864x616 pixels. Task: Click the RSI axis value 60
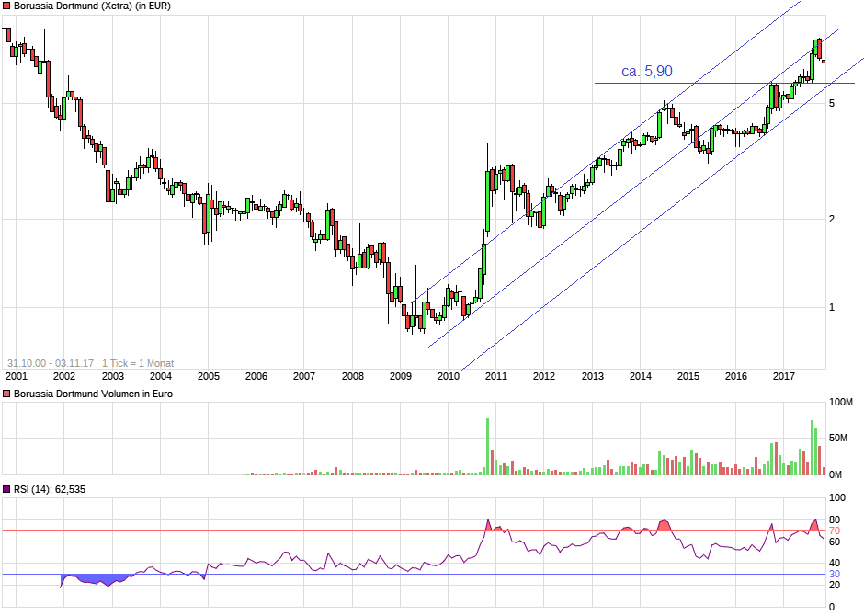[x=835, y=542]
